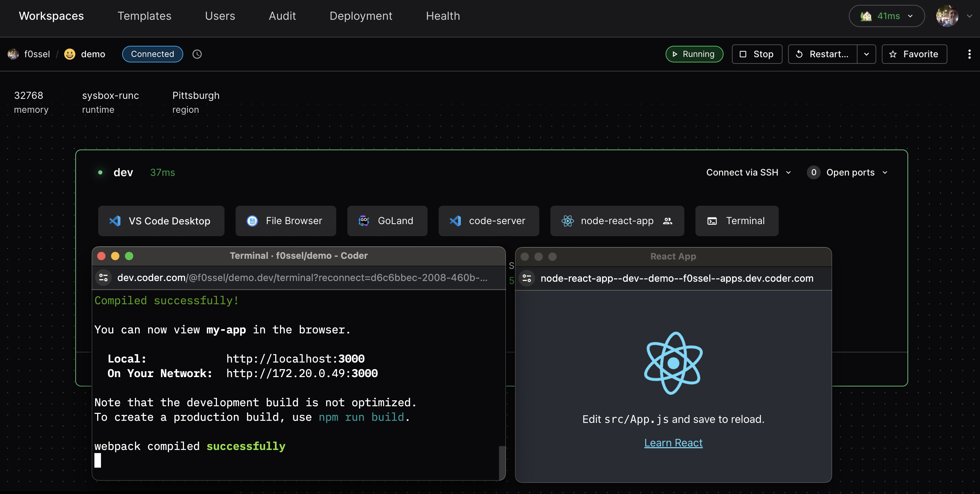The width and height of the screenshot is (980, 494).
Task: Click the share icon beside node-react-app
Action: [x=668, y=221]
